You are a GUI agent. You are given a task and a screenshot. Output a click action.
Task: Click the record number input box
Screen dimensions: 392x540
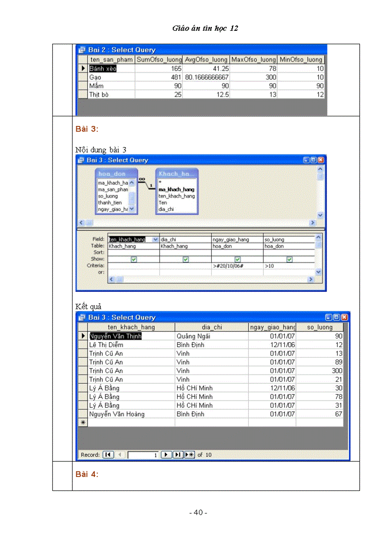tap(143, 454)
